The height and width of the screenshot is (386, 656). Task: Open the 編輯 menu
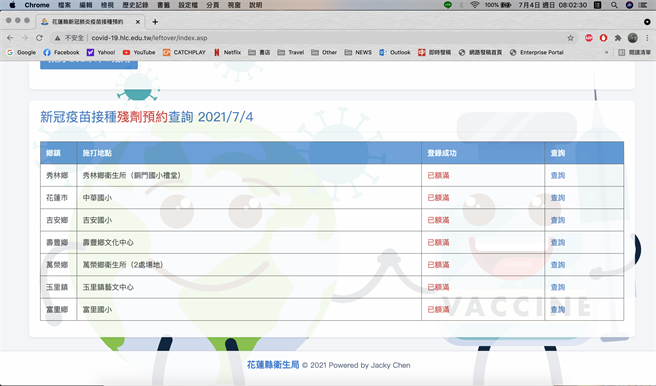(86, 5)
